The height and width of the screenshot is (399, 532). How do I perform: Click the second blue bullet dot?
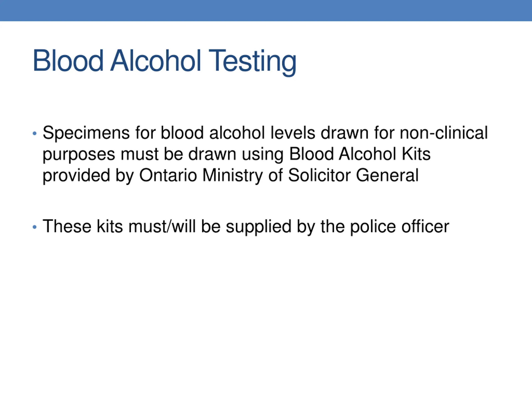[35, 227]
